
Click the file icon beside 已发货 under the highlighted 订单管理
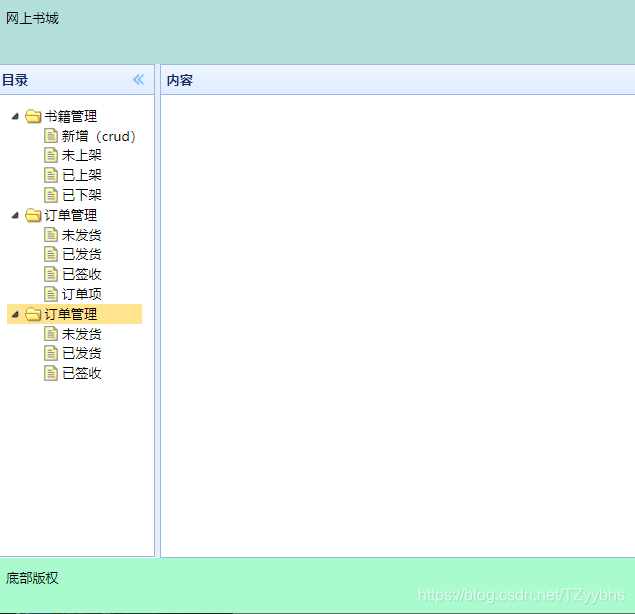click(x=51, y=353)
